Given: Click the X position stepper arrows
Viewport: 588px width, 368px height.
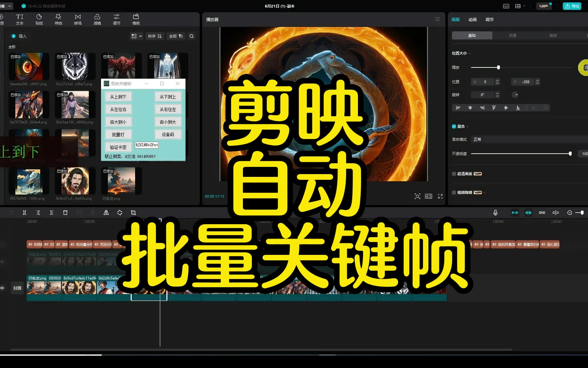Looking at the screenshot, I should tap(497, 82).
